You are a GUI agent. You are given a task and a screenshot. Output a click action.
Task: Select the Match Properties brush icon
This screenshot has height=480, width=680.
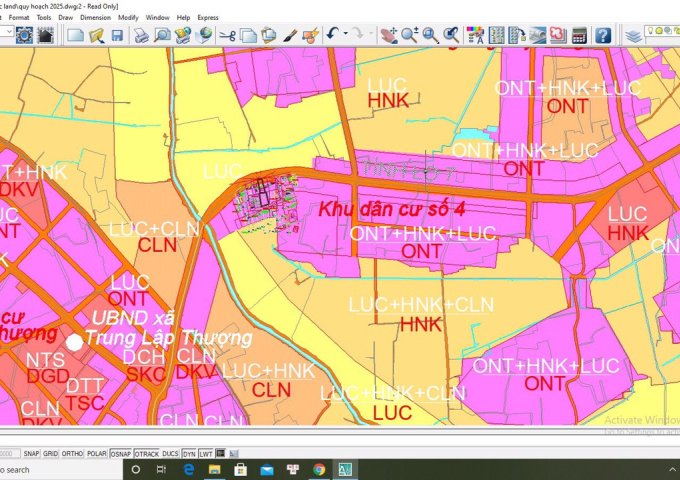pyautogui.click(x=290, y=36)
